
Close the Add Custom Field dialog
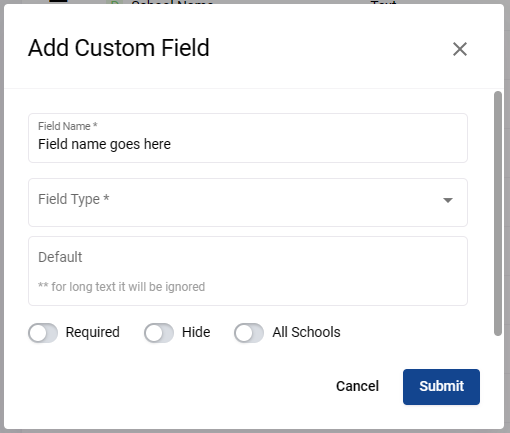click(460, 49)
